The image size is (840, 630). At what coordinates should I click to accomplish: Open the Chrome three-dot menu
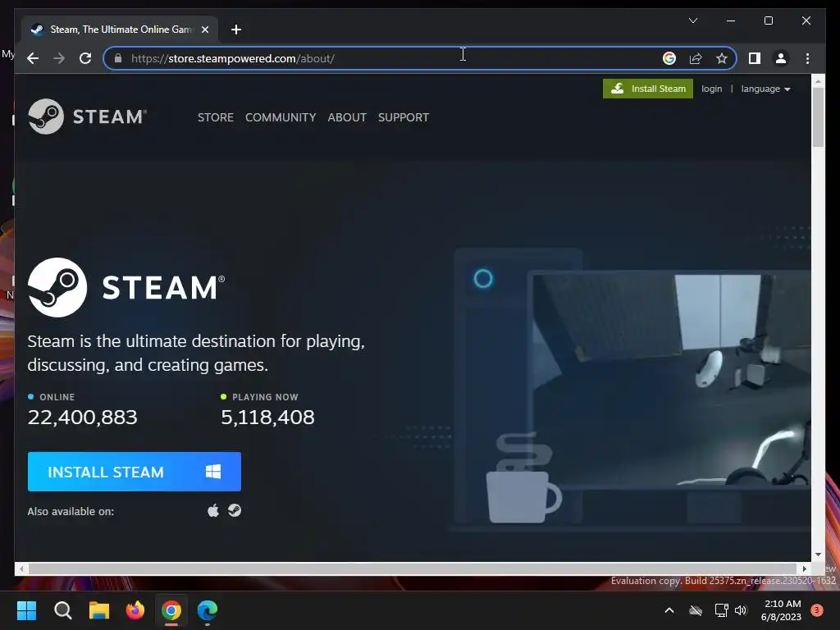[x=807, y=58]
